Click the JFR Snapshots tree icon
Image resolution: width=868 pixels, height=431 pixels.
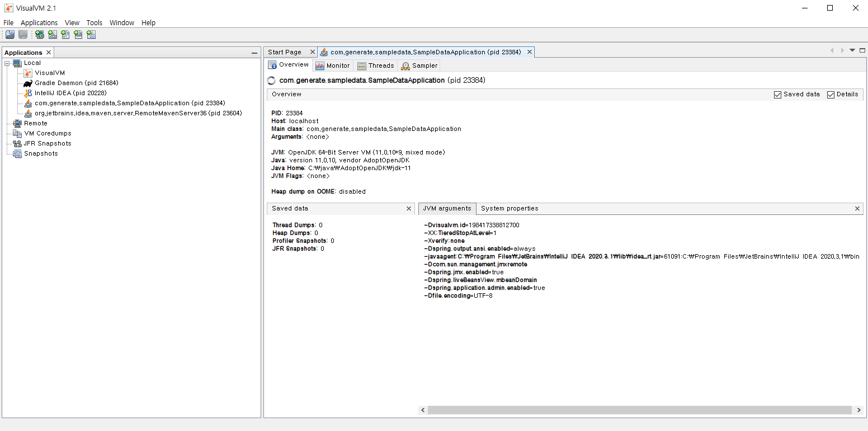[x=17, y=143]
